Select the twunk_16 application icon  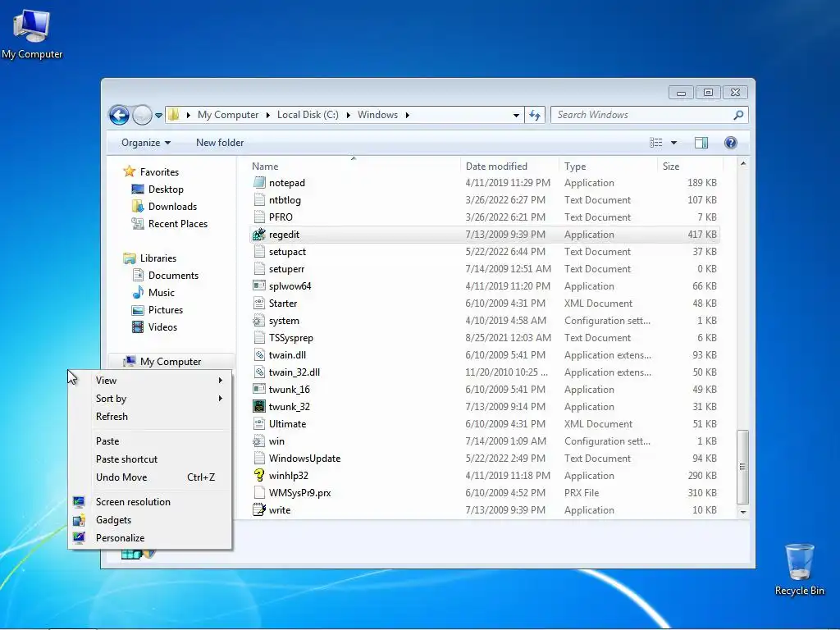pos(259,390)
